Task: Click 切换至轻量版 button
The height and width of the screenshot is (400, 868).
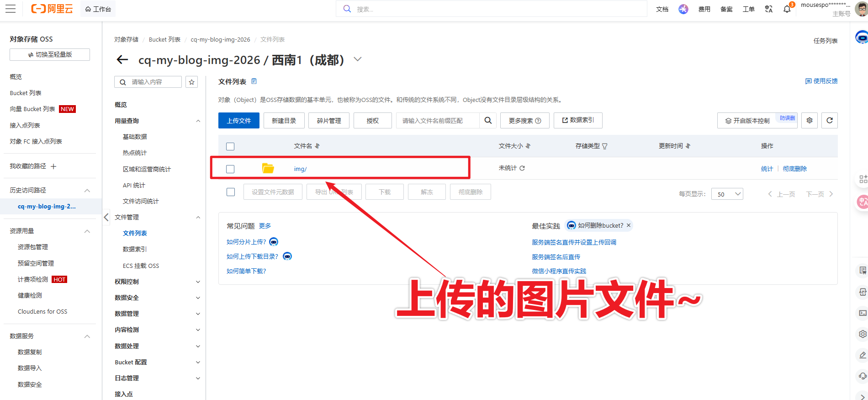Action: pyautogui.click(x=50, y=54)
